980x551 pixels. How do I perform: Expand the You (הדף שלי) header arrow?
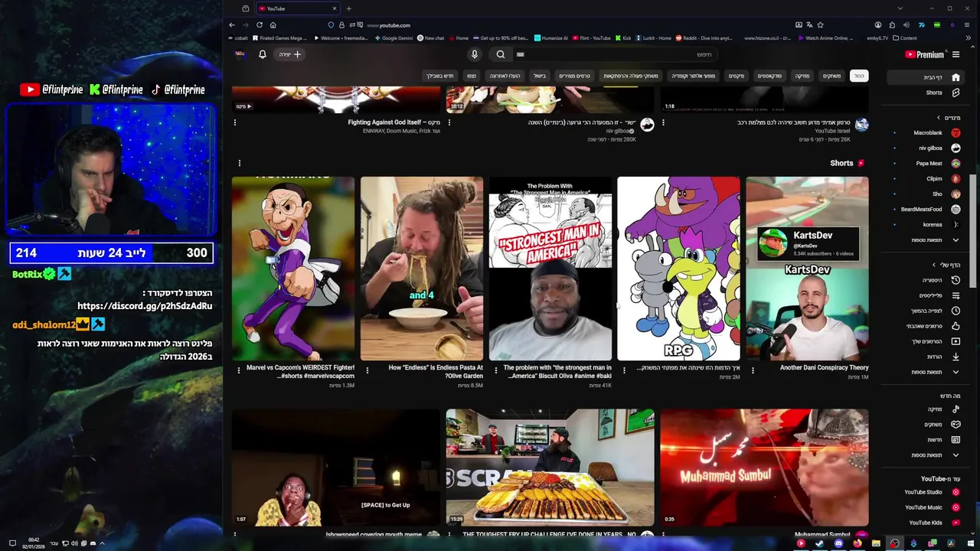[934, 265]
